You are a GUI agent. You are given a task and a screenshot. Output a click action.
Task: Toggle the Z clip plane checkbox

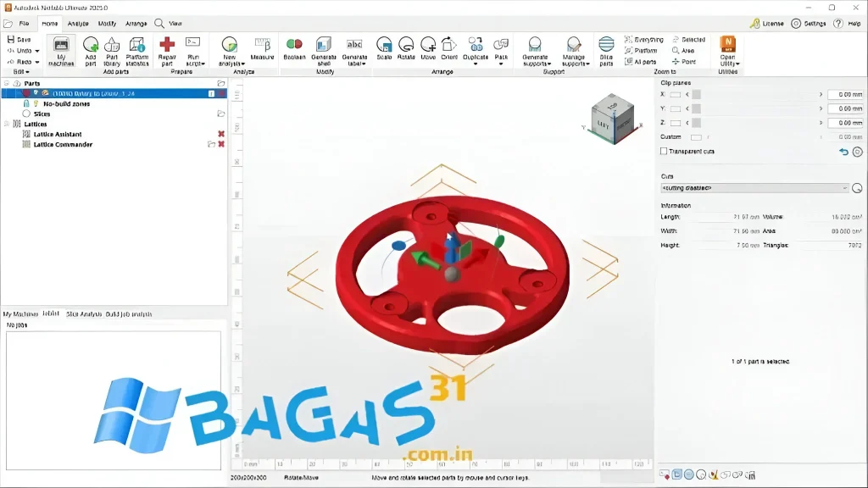click(676, 123)
